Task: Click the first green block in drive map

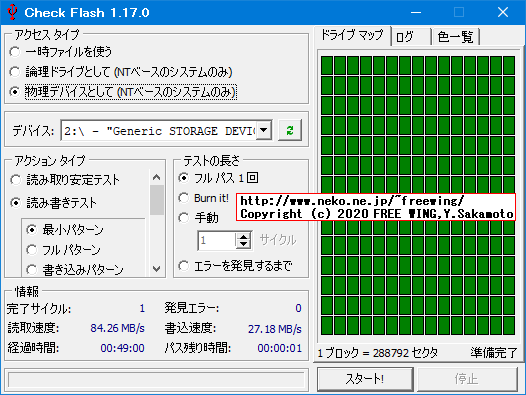Action: pos(327,65)
